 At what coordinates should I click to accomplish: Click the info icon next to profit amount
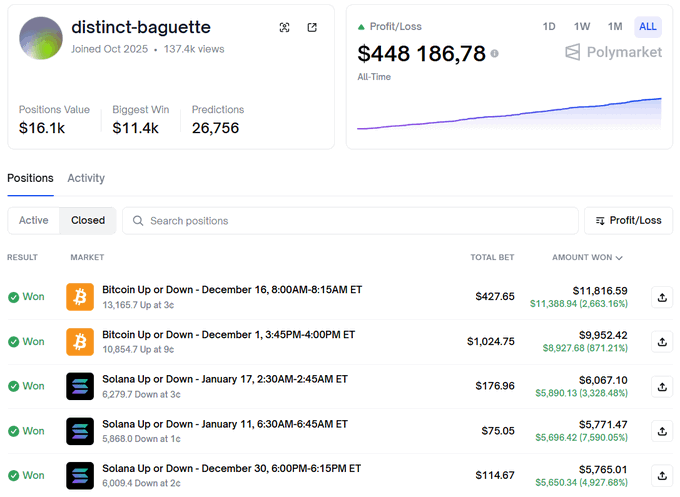click(494, 54)
